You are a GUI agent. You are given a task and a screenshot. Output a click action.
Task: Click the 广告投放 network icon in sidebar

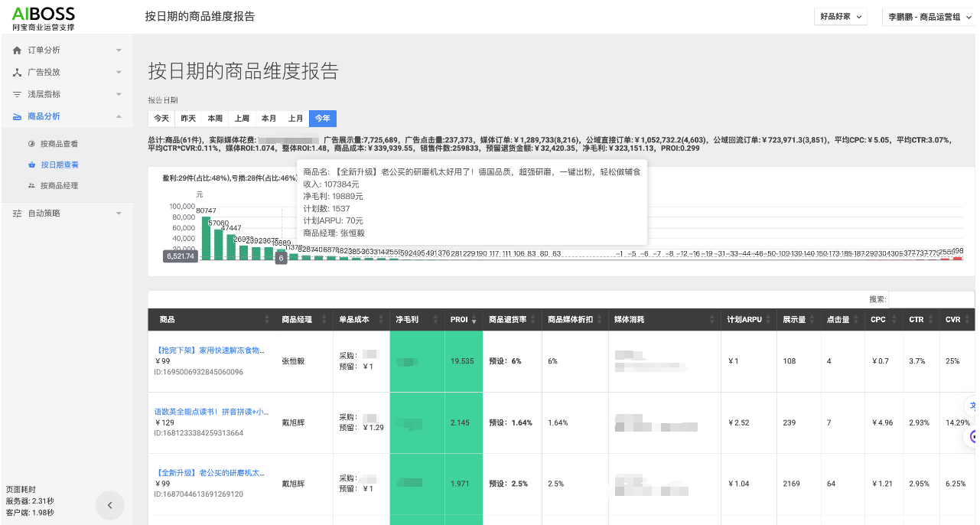(17, 73)
